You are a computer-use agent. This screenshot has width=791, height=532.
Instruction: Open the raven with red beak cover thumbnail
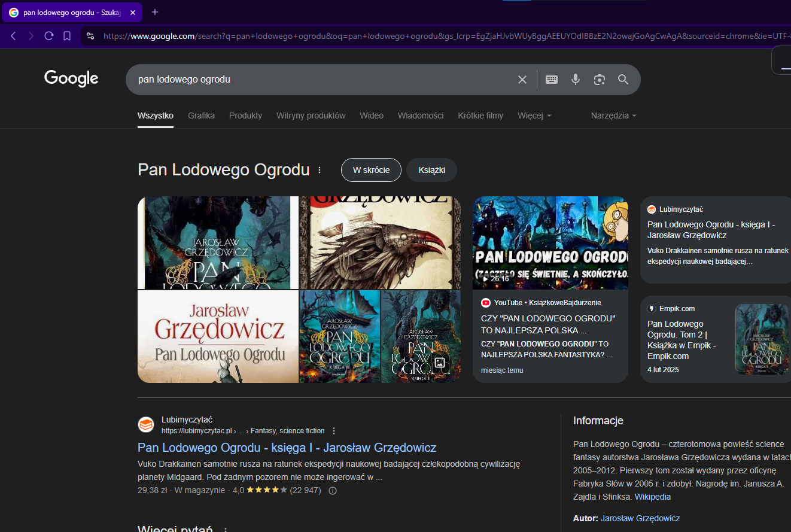[x=380, y=243]
